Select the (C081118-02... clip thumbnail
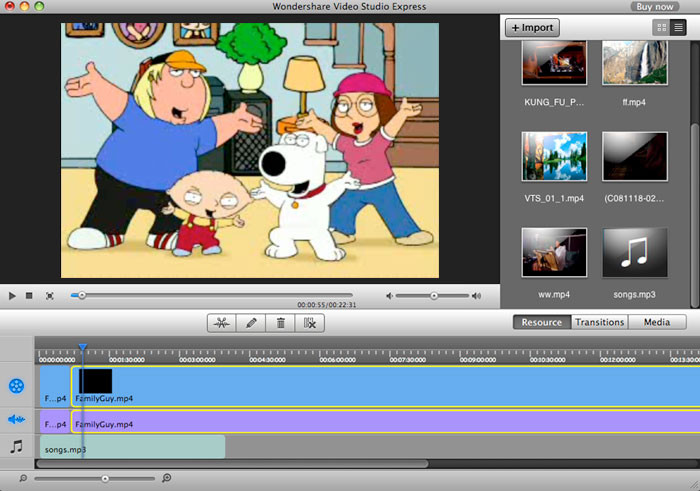Screen dimensions: 700x491 point(634,156)
